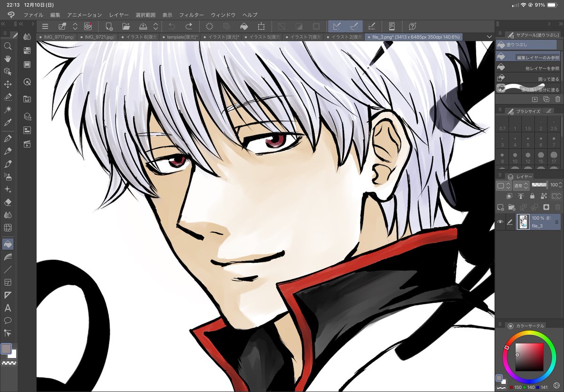
Task: Open the command bar hamburger menu
Action: [x=45, y=26]
